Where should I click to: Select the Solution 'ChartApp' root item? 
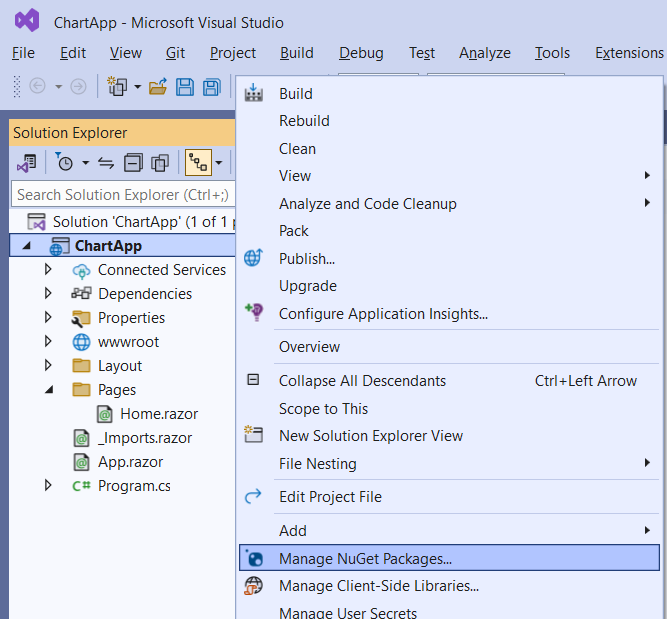tap(122, 222)
